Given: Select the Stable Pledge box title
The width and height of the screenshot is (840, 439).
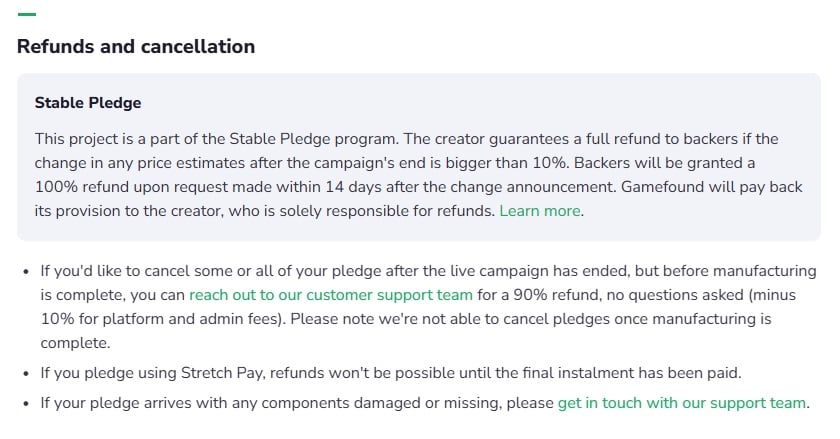Looking at the screenshot, I should click(x=88, y=102).
